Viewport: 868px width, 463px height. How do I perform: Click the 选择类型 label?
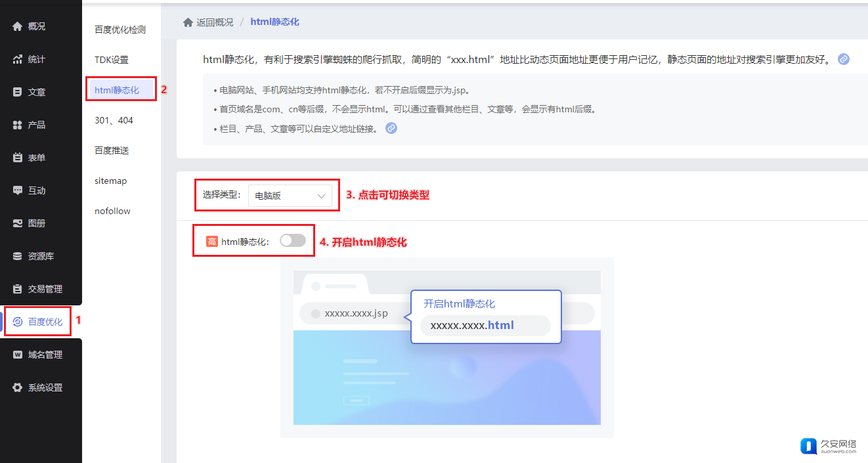point(222,195)
